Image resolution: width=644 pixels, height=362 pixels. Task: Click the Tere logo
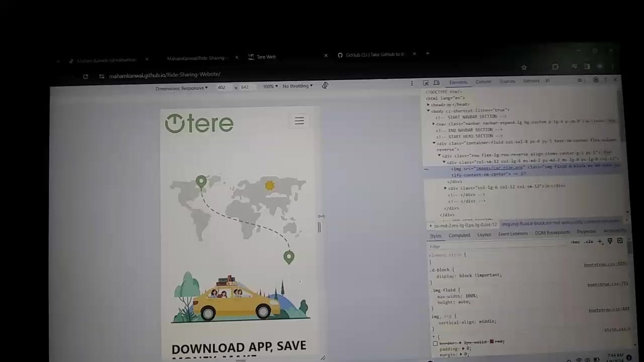tap(199, 124)
